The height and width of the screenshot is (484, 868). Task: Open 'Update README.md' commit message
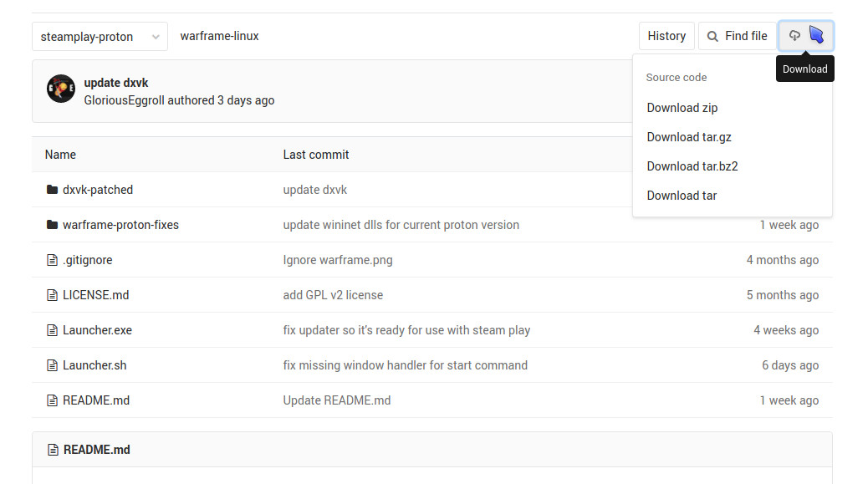click(x=336, y=400)
